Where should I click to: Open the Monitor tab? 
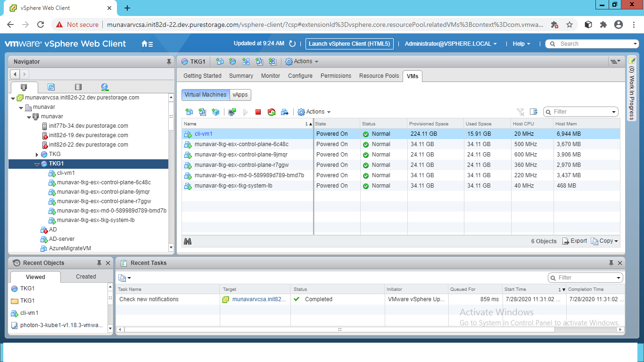coord(271,76)
